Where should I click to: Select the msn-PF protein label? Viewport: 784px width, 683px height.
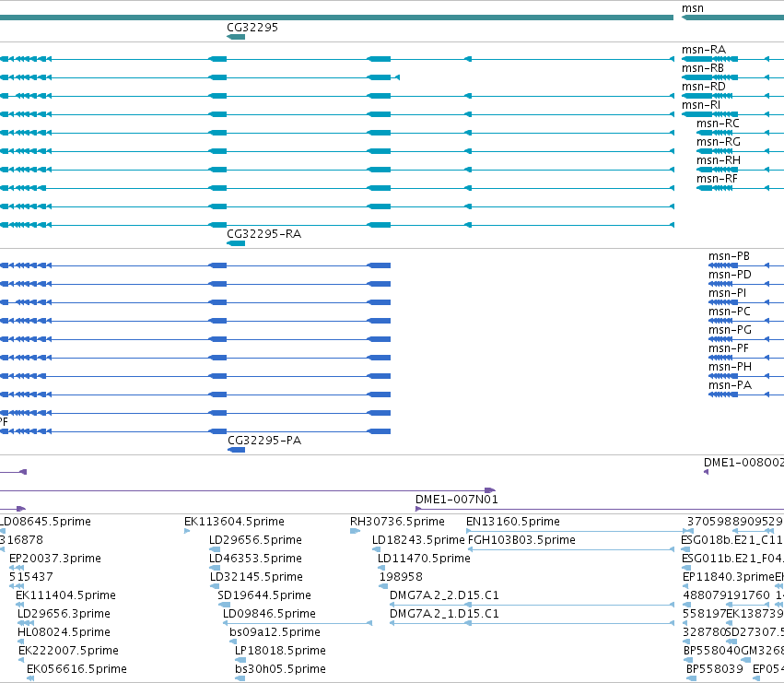tap(729, 348)
